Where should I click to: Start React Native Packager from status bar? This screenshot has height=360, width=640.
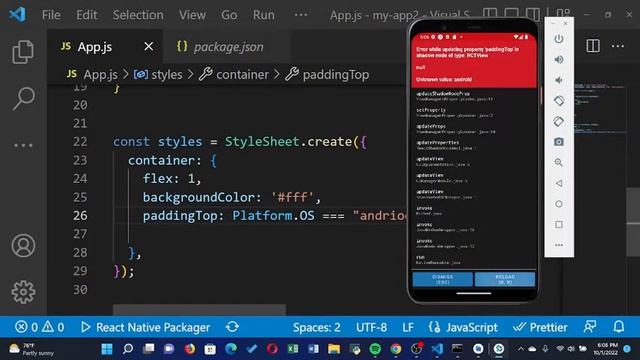click(145, 327)
